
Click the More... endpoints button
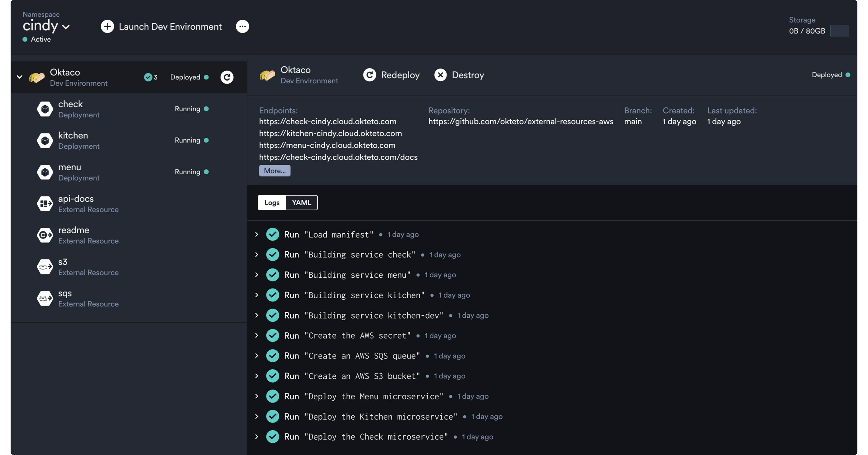[x=274, y=171]
